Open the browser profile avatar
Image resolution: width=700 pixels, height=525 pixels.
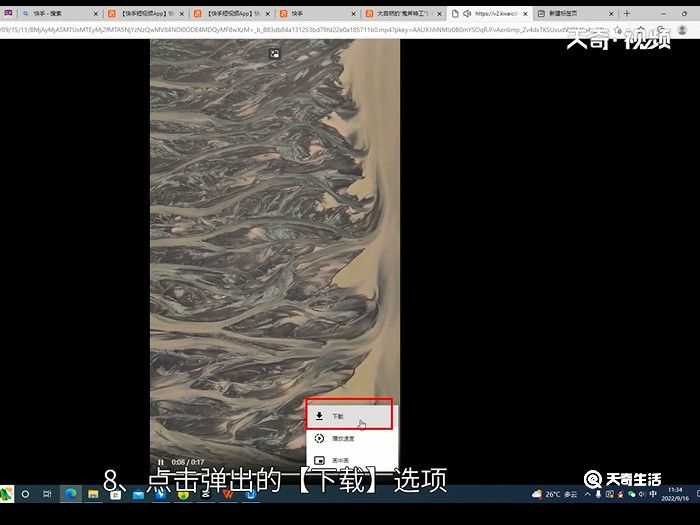[682, 30]
